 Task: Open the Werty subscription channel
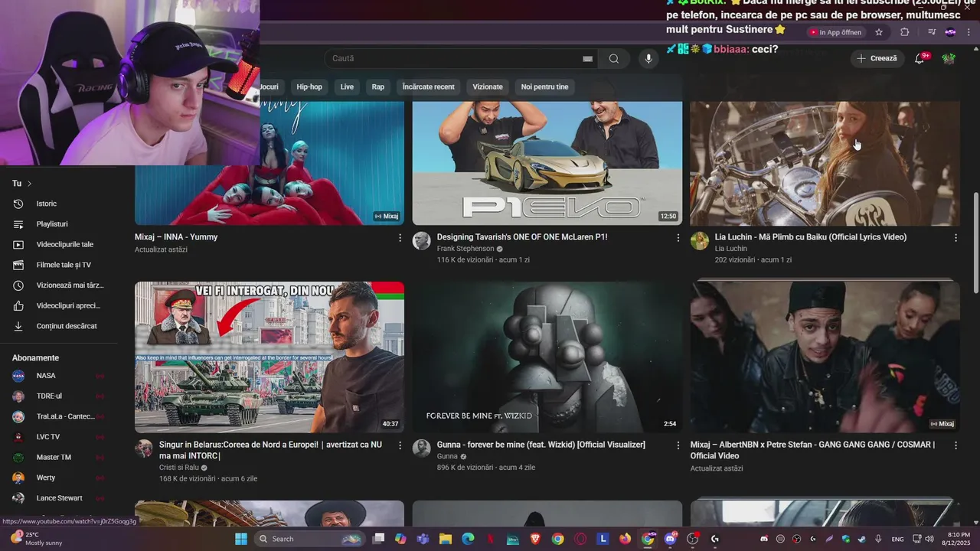click(x=60, y=478)
